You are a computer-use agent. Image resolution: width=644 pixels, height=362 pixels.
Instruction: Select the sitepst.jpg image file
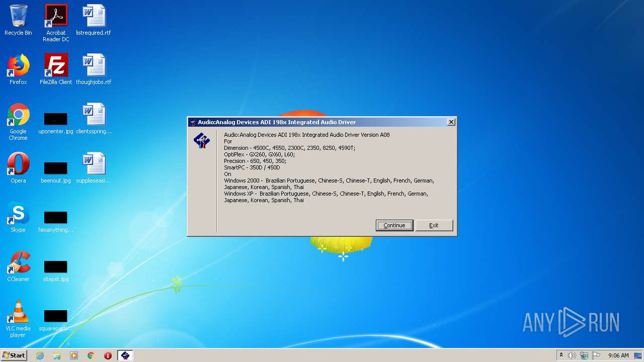(x=56, y=271)
